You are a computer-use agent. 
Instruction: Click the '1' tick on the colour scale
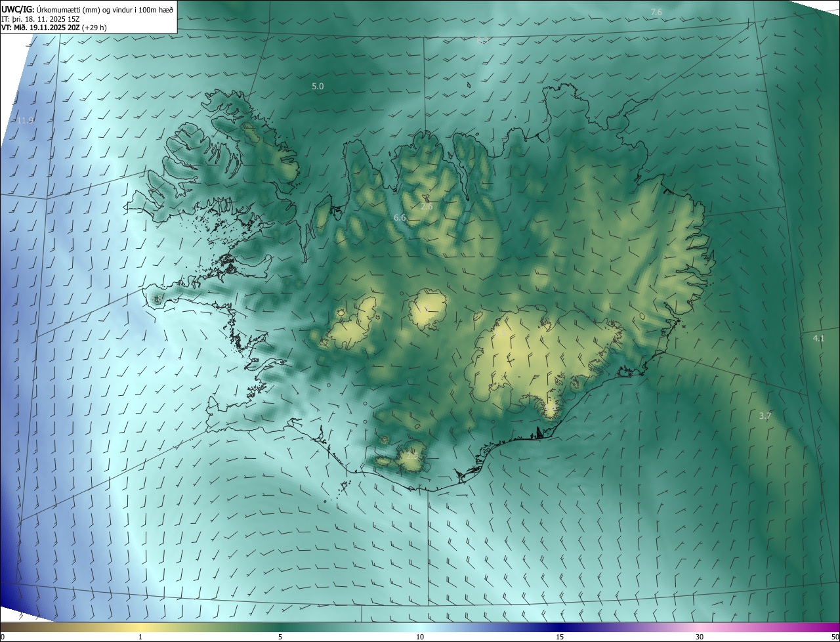tap(140, 637)
